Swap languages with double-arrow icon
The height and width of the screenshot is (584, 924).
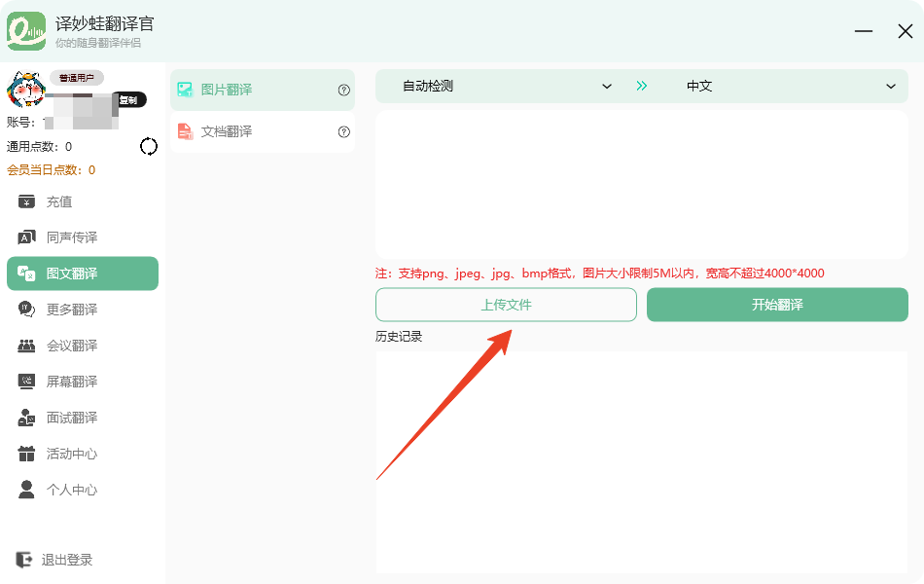[642, 86]
